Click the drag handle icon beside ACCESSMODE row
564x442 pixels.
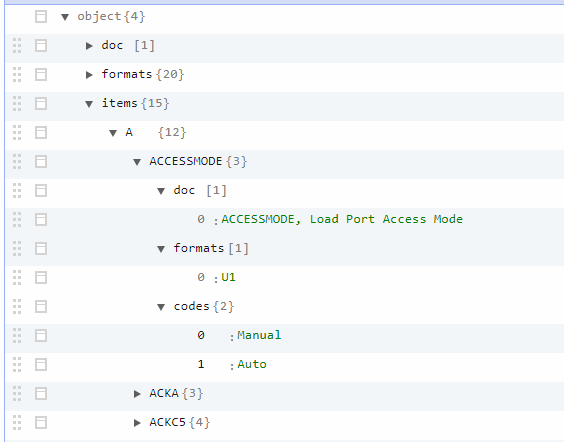(x=17, y=161)
